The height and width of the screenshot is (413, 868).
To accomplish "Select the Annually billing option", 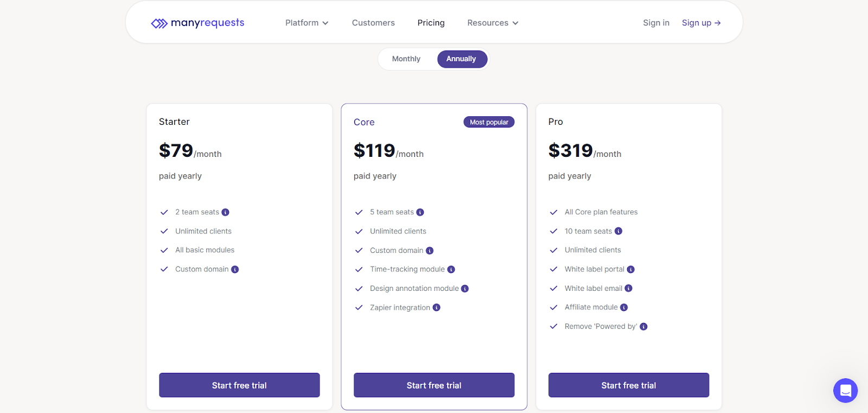I will click(462, 59).
